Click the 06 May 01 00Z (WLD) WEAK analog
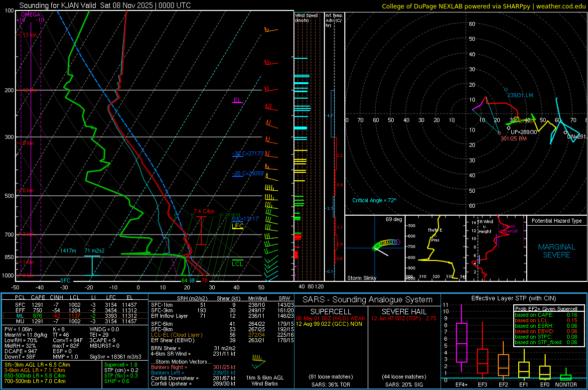Image resolution: width=588 pixels, height=390 pixels. [330, 318]
